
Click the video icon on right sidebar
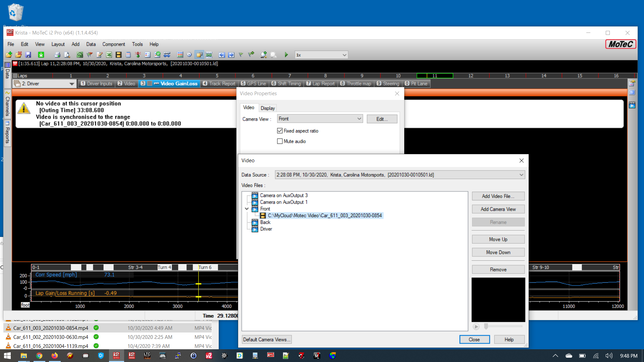[x=632, y=105]
